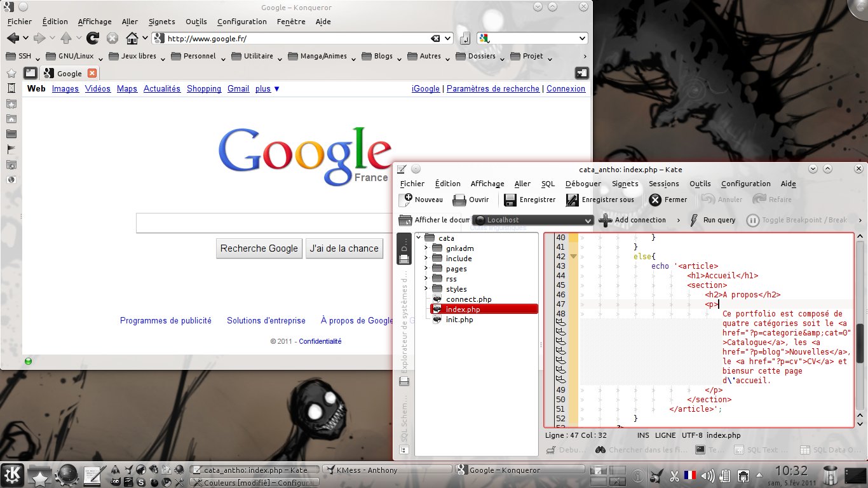This screenshot has height=488, width=868.
Task: Click the Konqueror reload button
Action: click(93, 38)
